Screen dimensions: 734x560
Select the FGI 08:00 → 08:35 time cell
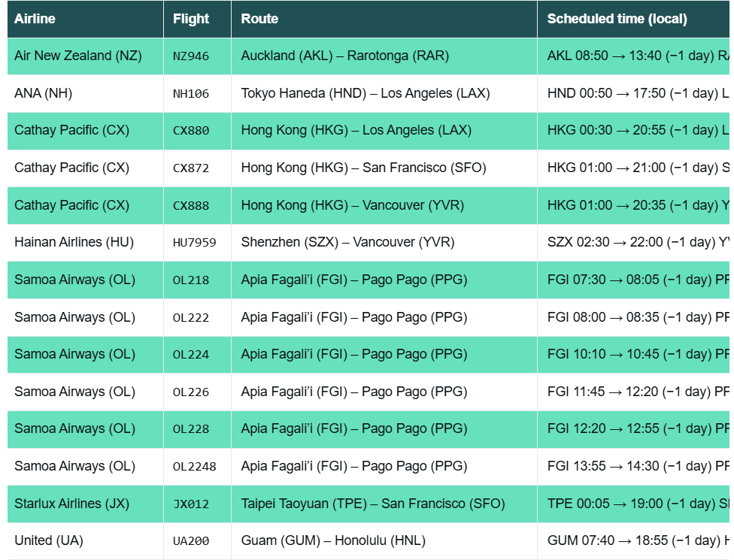pos(632,317)
